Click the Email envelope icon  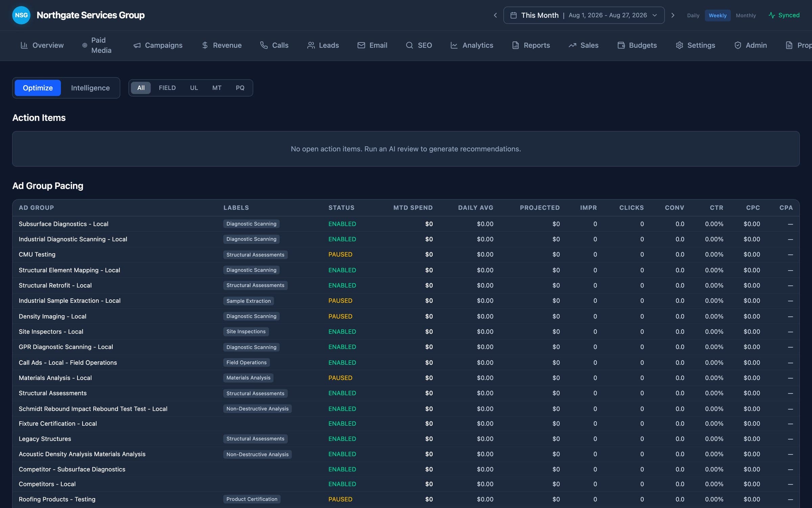tap(361, 45)
